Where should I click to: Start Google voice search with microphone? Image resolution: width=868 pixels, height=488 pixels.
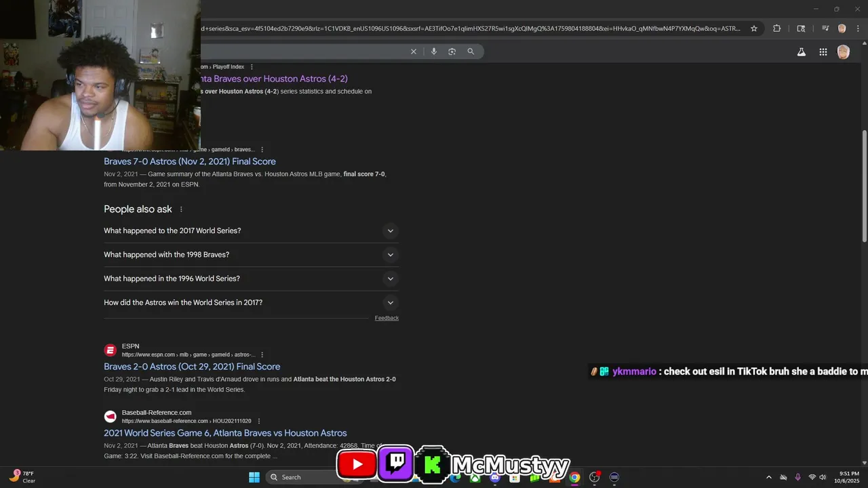pos(434,52)
